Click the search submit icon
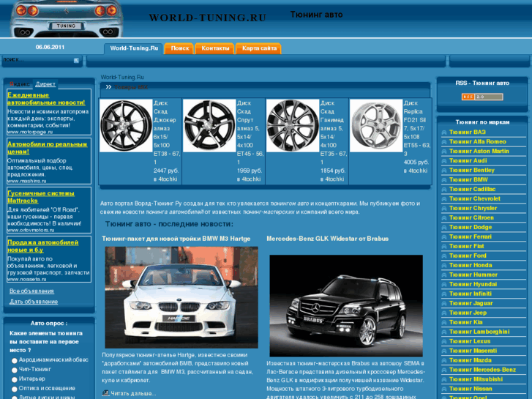Screen dimensions: 532x399 (76, 61)
